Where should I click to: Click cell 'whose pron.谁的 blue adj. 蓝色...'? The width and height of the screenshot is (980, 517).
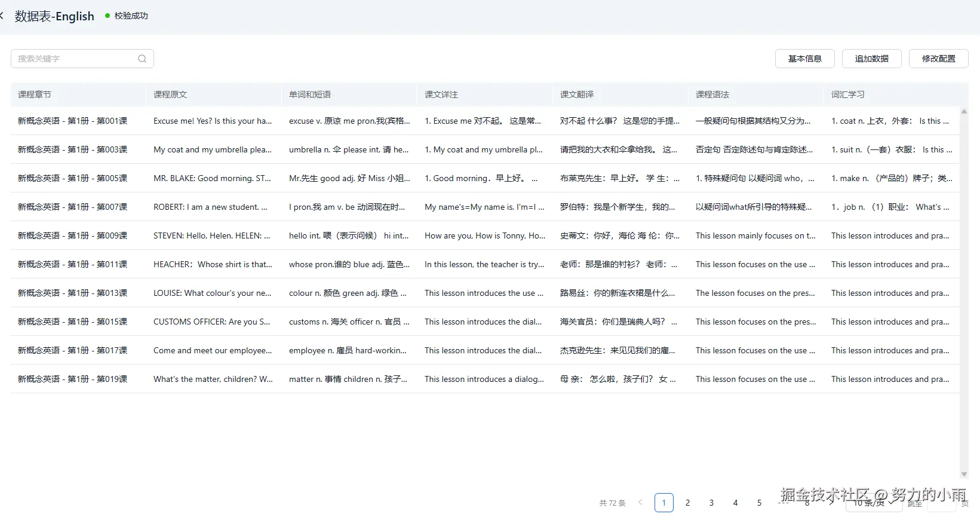(349, 264)
